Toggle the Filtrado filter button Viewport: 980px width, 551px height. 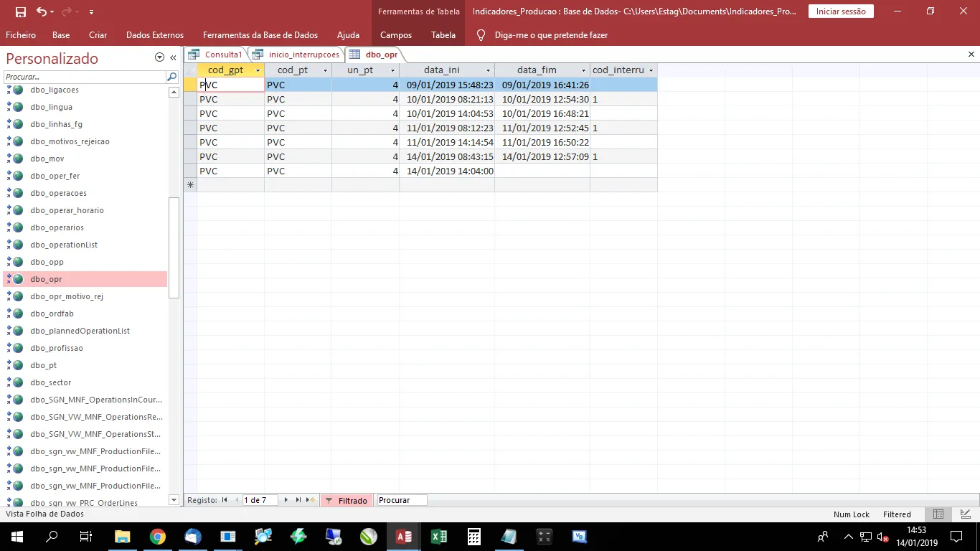pos(347,501)
